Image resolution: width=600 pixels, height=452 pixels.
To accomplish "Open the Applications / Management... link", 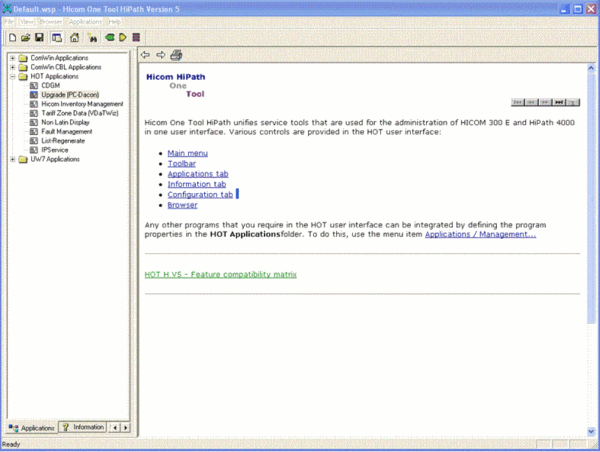I will pos(481,234).
